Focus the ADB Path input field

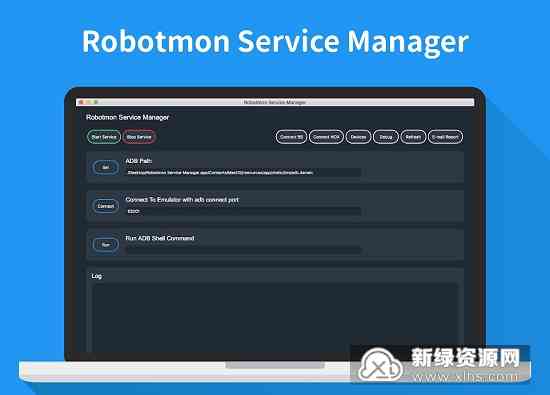[x=243, y=173]
